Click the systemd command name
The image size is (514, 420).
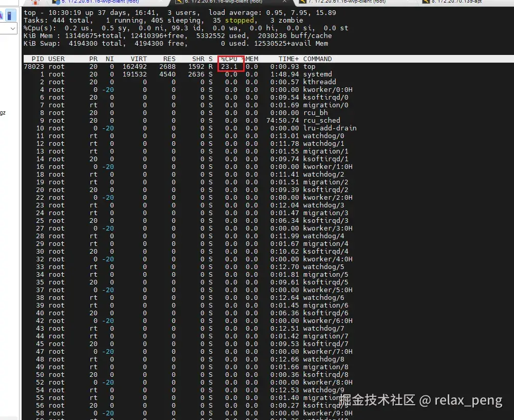coord(317,74)
